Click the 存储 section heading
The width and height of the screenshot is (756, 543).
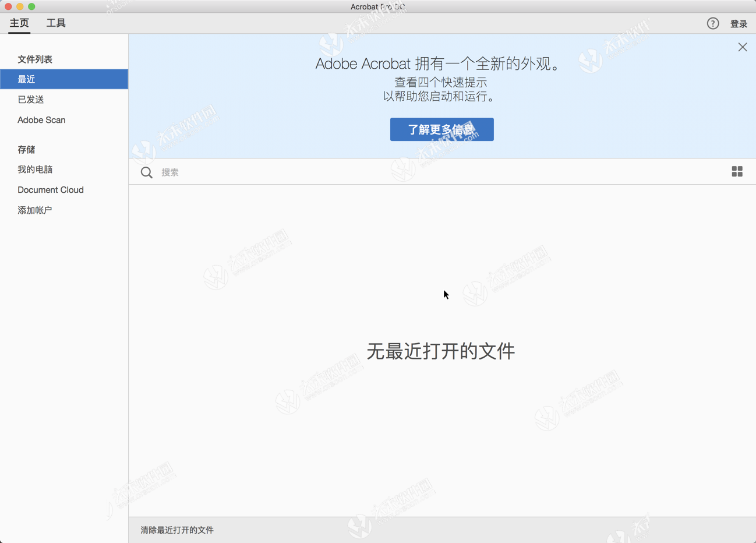26,150
